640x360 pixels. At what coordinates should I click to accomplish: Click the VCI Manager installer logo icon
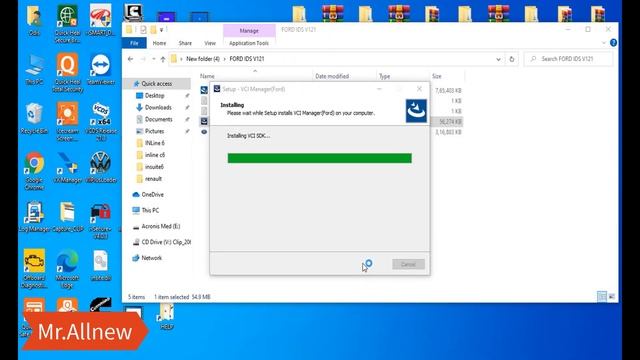(x=416, y=111)
